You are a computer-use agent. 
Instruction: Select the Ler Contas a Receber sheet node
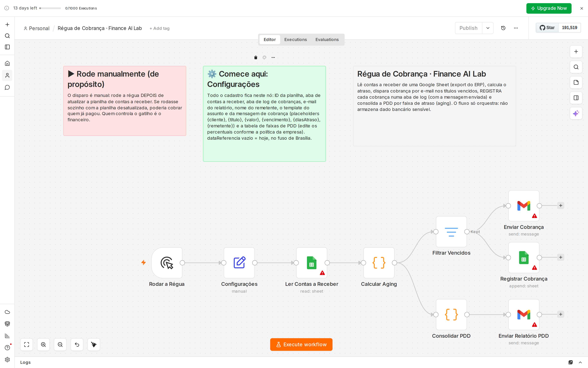(x=311, y=263)
